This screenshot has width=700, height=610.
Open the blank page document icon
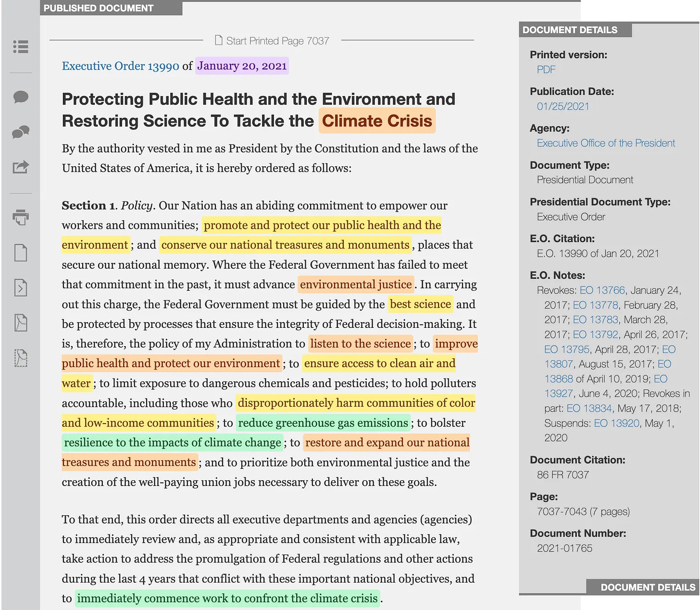pos(21,252)
